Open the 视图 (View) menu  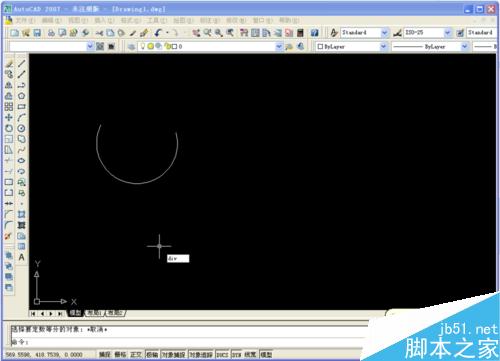pyautogui.click(x=78, y=20)
